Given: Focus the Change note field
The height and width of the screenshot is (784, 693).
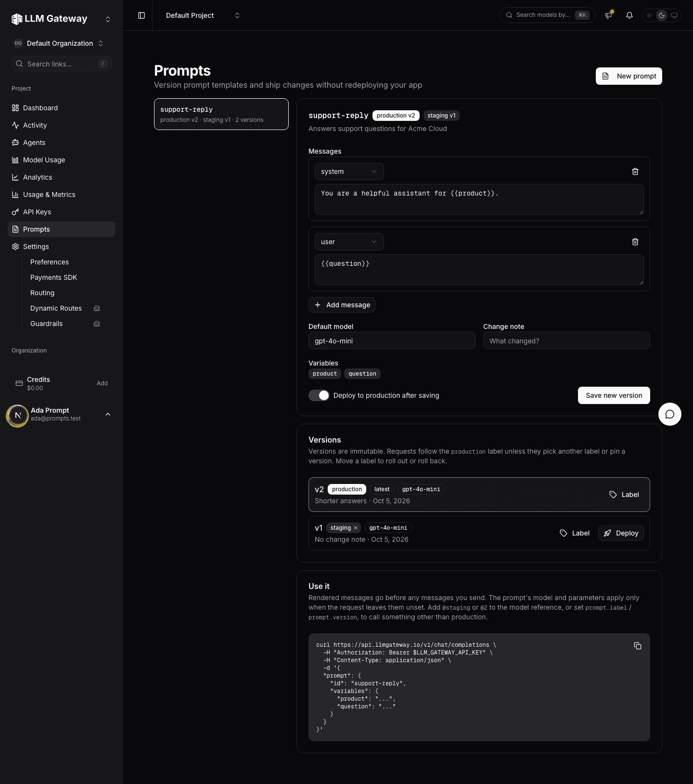Looking at the screenshot, I should pyautogui.click(x=566, y=340).
